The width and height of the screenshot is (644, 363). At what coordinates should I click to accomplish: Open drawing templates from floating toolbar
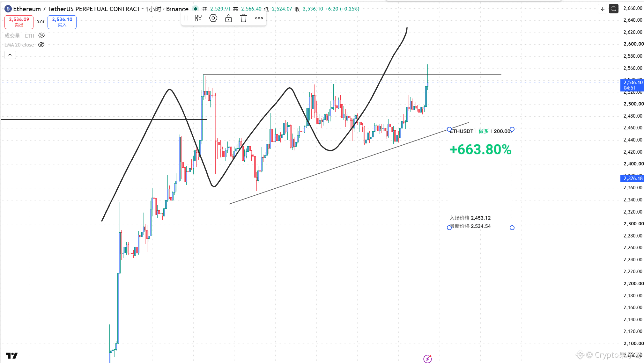(x=198, y=18)
